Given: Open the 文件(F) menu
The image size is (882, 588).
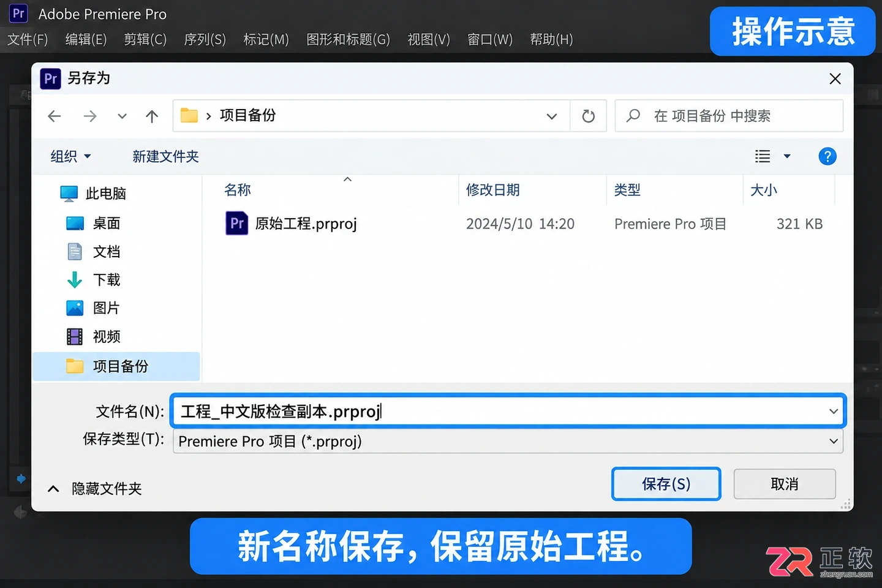Looking at the screenshot, I should [28, 39].
